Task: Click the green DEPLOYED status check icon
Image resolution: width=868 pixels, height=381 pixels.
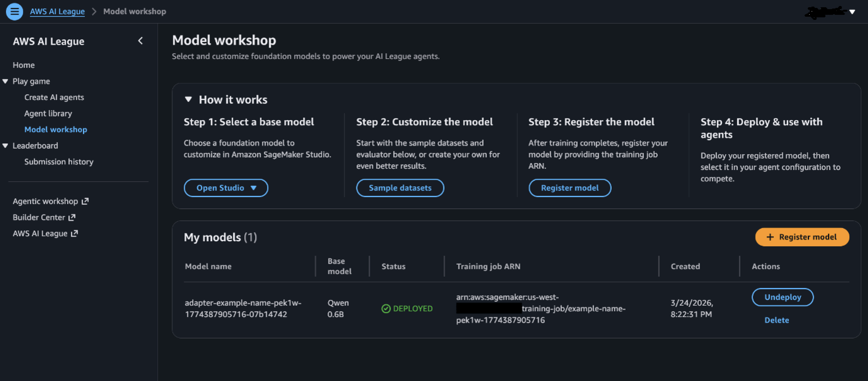Action: click(386, 308)
